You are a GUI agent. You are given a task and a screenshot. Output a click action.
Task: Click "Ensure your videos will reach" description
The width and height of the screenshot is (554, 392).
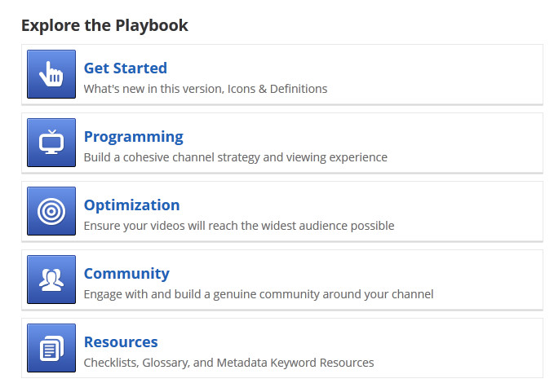(162, 226)
